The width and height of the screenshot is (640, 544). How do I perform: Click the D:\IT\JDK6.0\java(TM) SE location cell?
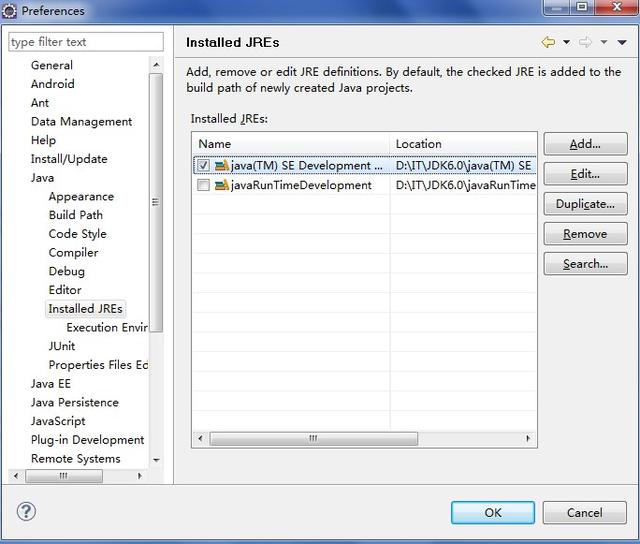pos(463,165)
